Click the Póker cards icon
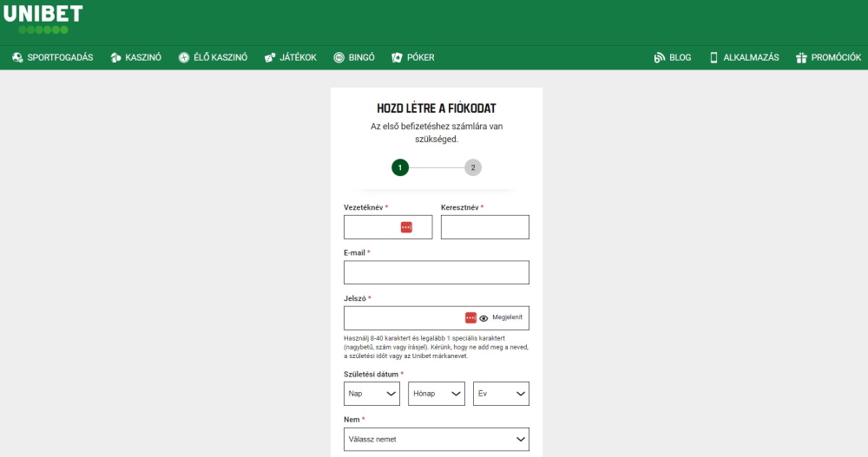Image resolution: width=868 pixels, height=457 pixels. tap(397, 57)
